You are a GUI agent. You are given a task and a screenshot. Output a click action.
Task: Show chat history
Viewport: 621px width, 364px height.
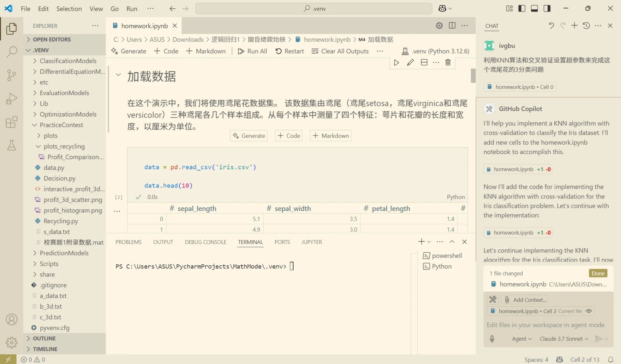click(x=586, y=26)
